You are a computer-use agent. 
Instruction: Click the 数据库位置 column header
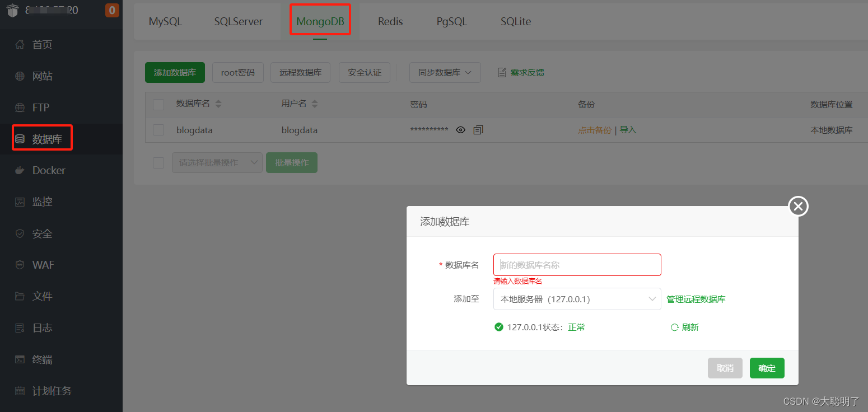tap(832, 104)
